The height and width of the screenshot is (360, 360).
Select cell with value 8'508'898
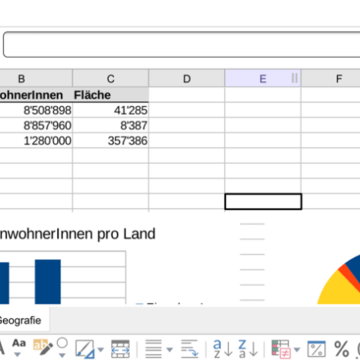pyautogui.click(x=36, y=110)
